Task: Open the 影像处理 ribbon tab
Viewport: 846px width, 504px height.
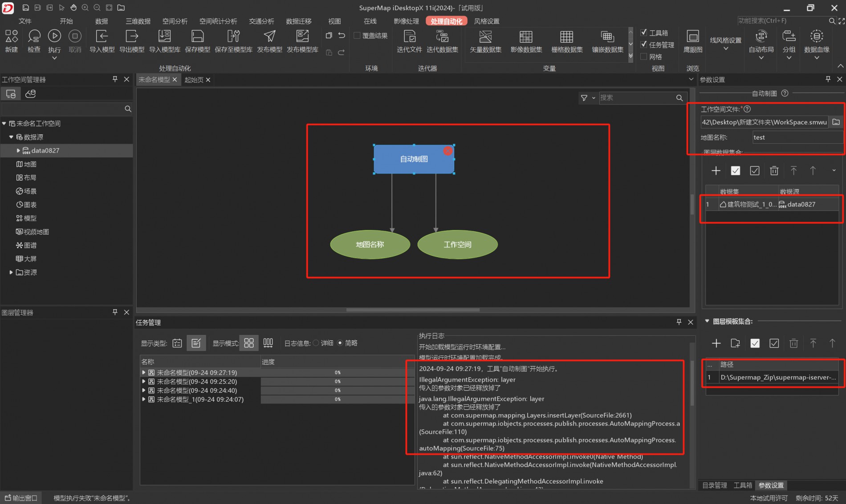Action: click(407, 21)
